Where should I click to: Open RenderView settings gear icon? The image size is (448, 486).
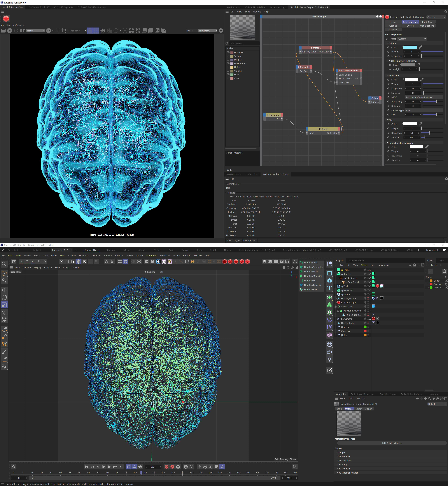click(221, 31)
